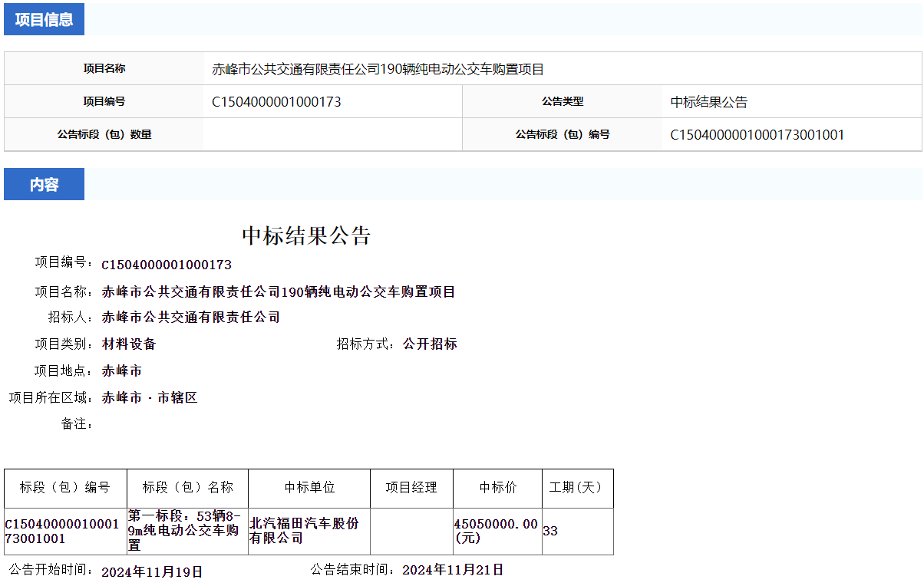
Task: Click the bold project name in content section
Action: [279, 291]
